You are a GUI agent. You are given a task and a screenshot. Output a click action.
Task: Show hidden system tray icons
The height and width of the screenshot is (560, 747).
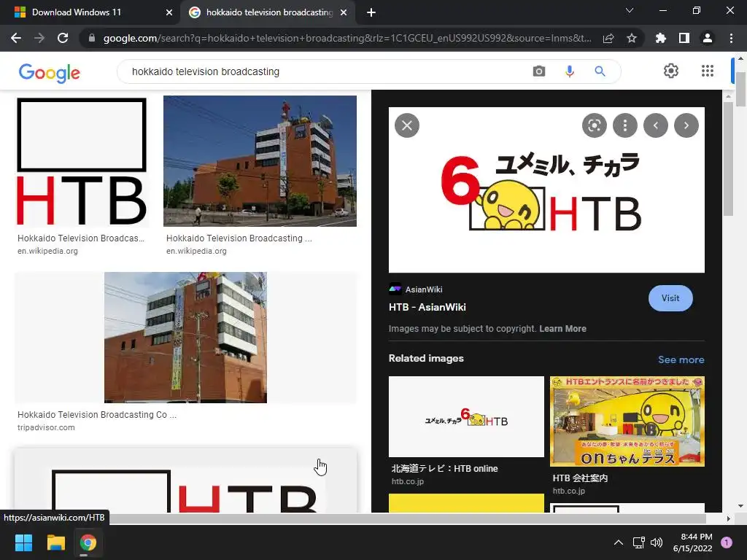click(x=619, y=542)
